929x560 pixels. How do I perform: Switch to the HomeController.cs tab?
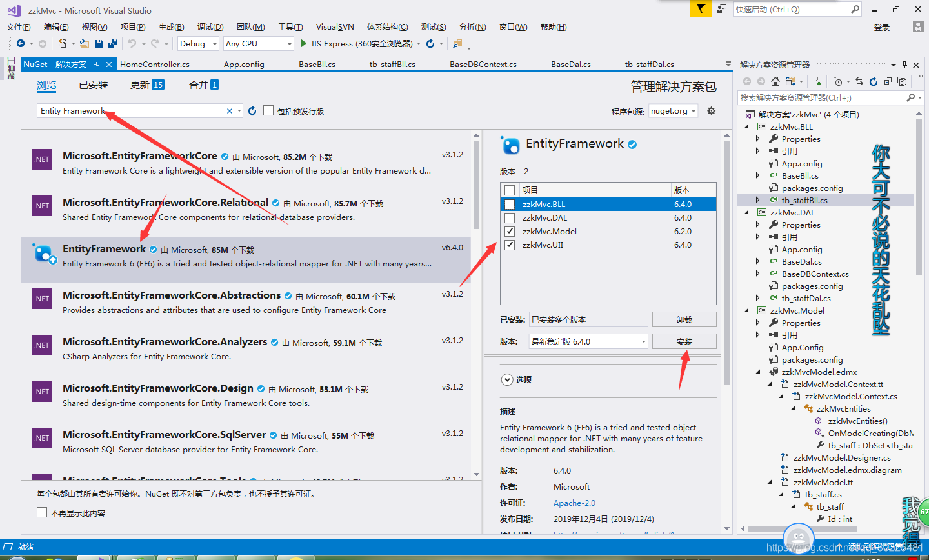155,65
